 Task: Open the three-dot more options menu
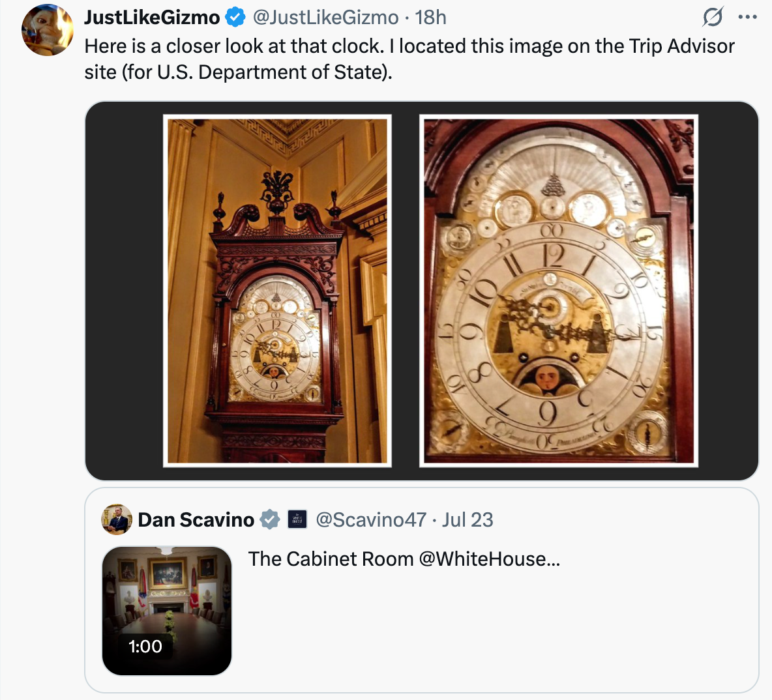pyautogui.click(x=747, y=17)
